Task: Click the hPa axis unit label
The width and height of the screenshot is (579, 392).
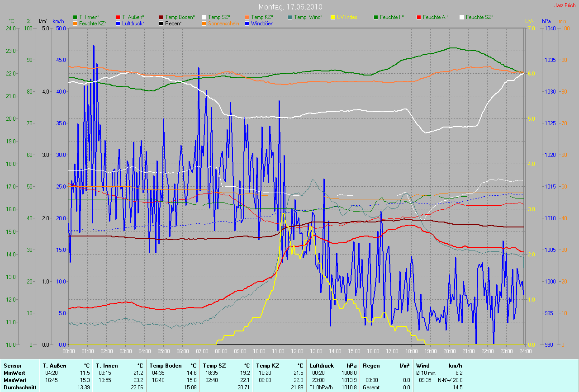Action: pos(546,21)
